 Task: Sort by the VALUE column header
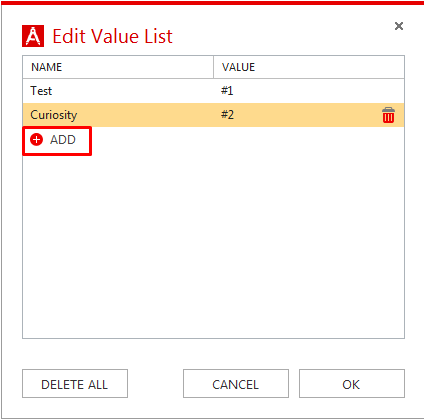[x=309, y=67]
